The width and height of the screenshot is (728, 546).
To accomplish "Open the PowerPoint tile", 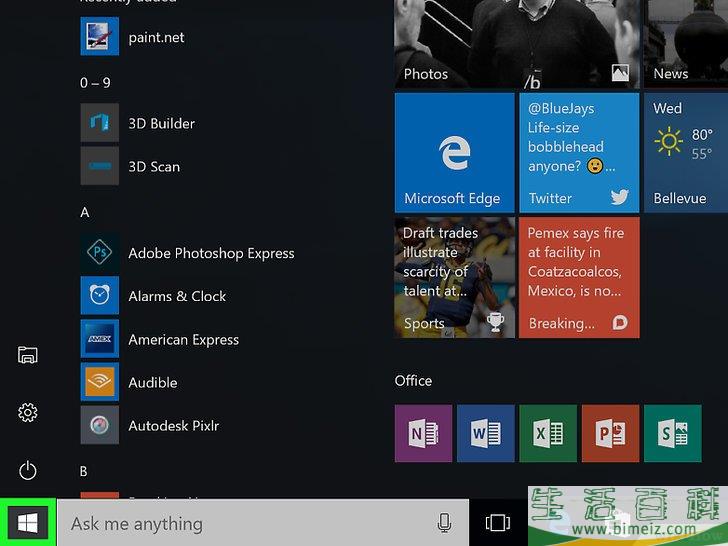I will pos(610,433).
